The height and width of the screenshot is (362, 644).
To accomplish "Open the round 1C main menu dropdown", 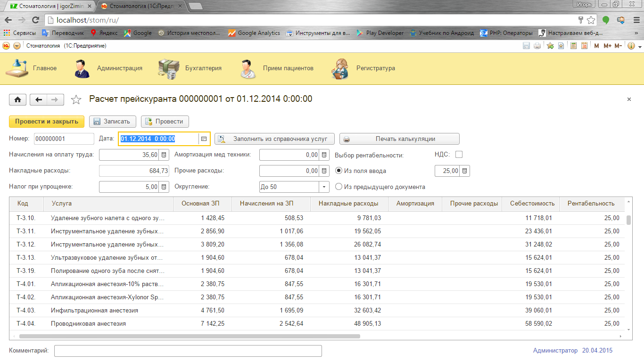I will 17,46.
